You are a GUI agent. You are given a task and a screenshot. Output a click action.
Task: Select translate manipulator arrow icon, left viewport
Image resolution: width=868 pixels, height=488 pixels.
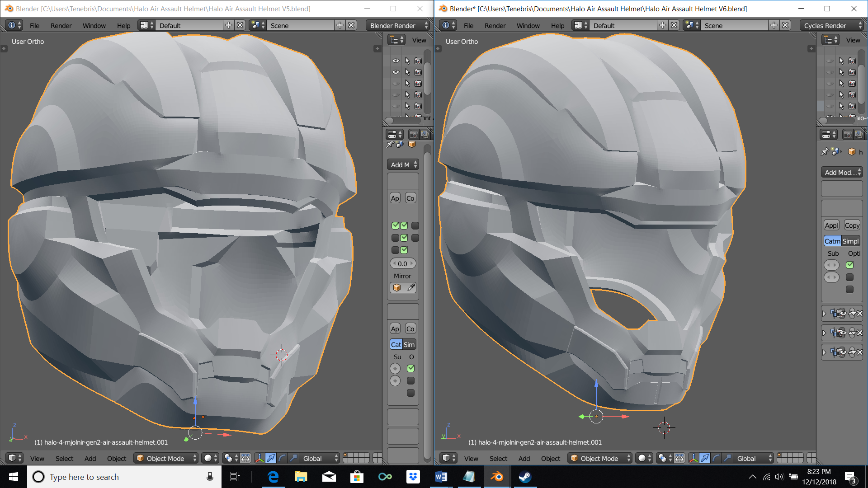click(270, 458)
